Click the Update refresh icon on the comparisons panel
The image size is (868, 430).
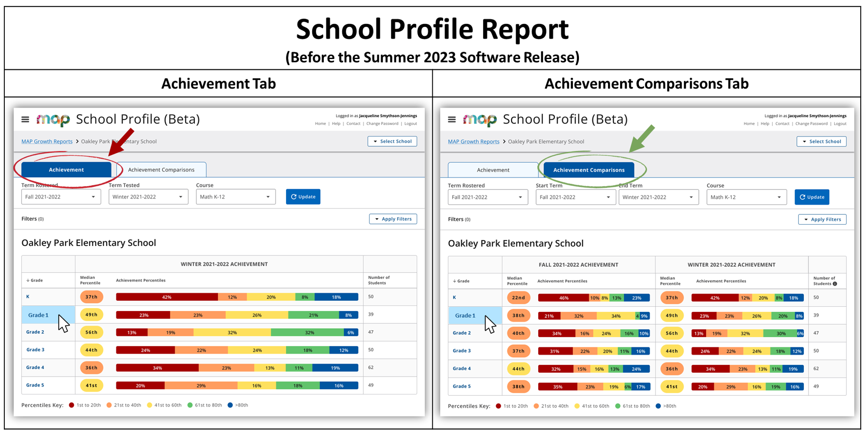(802, 197)
